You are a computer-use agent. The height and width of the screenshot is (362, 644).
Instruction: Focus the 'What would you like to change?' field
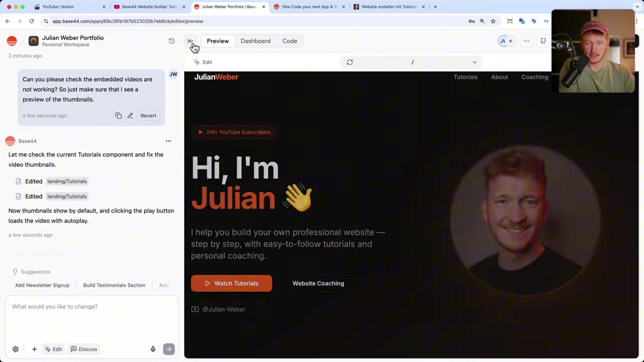pyautogui.click(x=92, y=318)
